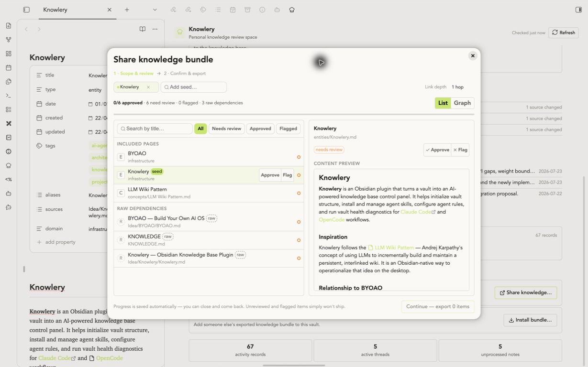The height and width of the screenshot is (367, 588).
Task: Select the BYOAO included page row
Action: 209,157
